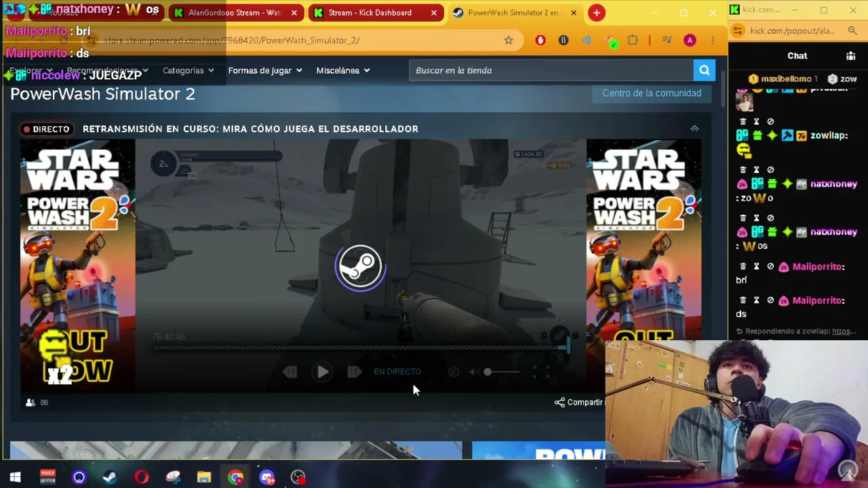Open the Windows Start menu

[x=15, y=478]
